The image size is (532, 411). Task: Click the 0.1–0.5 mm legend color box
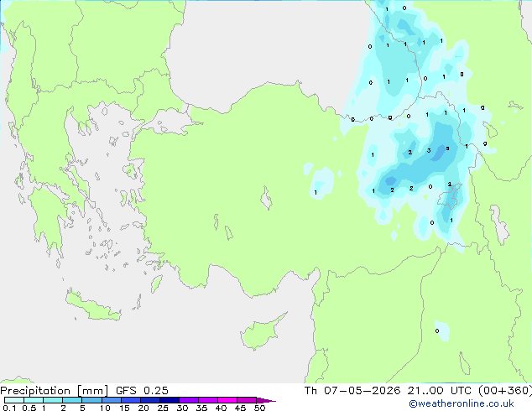14,400
